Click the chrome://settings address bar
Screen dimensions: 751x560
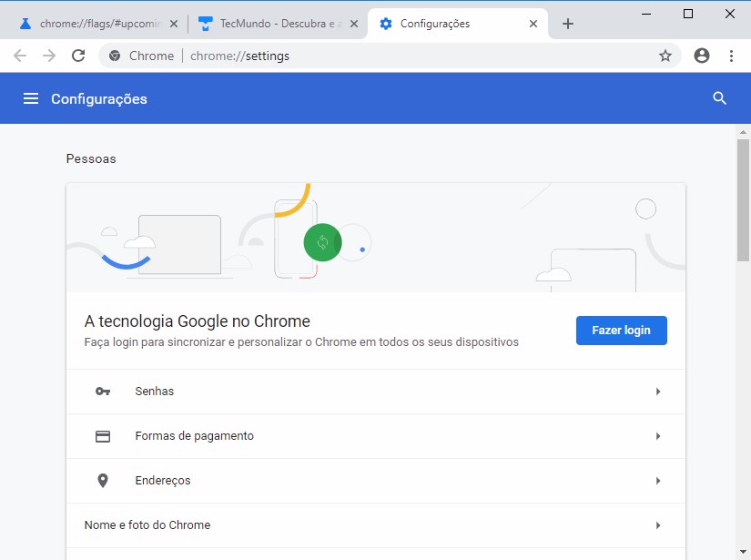point(390,56)
